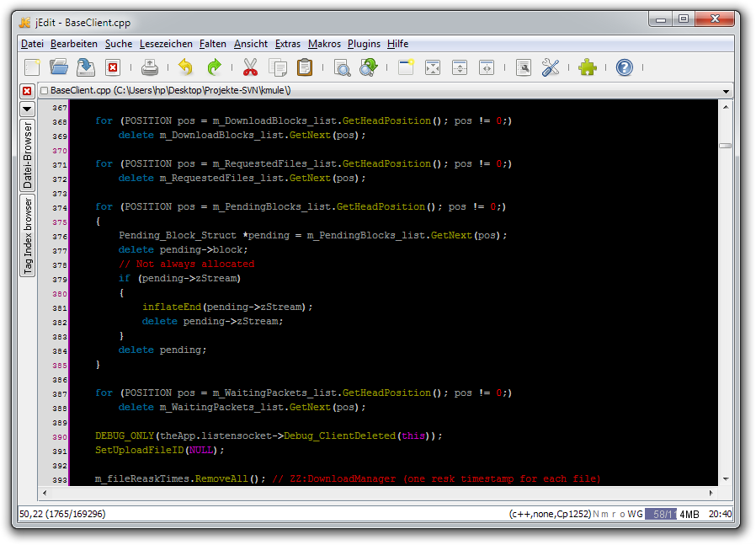Open the left dock's dropdown arrow menu
Viewport: 756px width, 545px height.
pos(27,109)
